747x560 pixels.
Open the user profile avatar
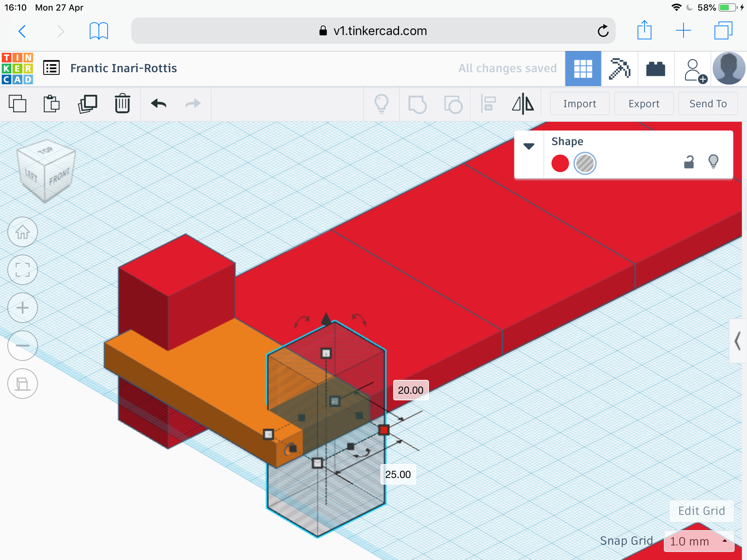[x=729, y=69]
